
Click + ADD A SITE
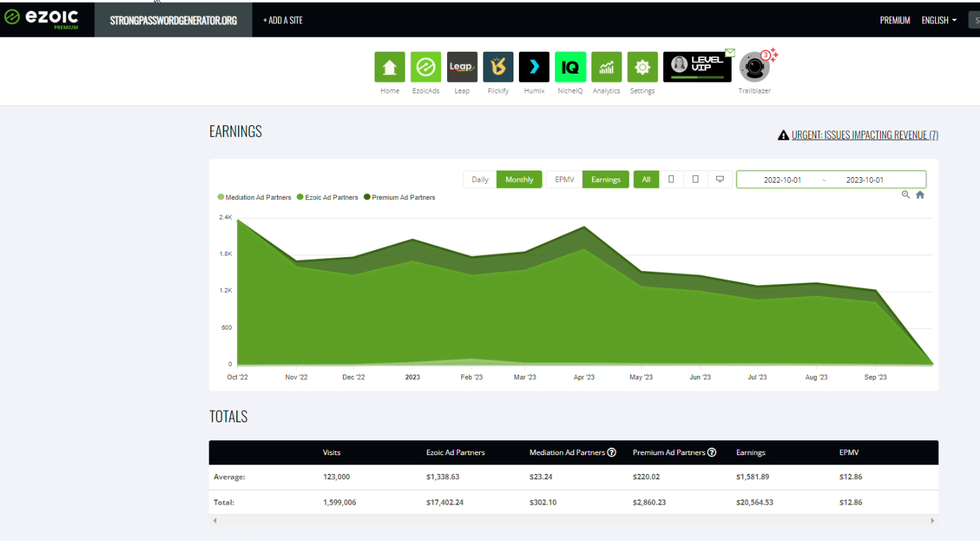click(x=283, y=20)
